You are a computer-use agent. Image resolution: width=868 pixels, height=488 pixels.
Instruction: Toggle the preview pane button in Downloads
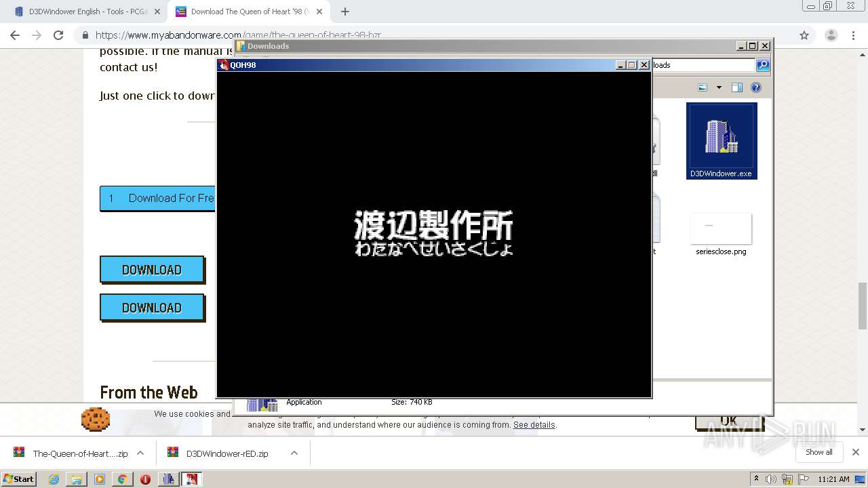pos(737,87)
